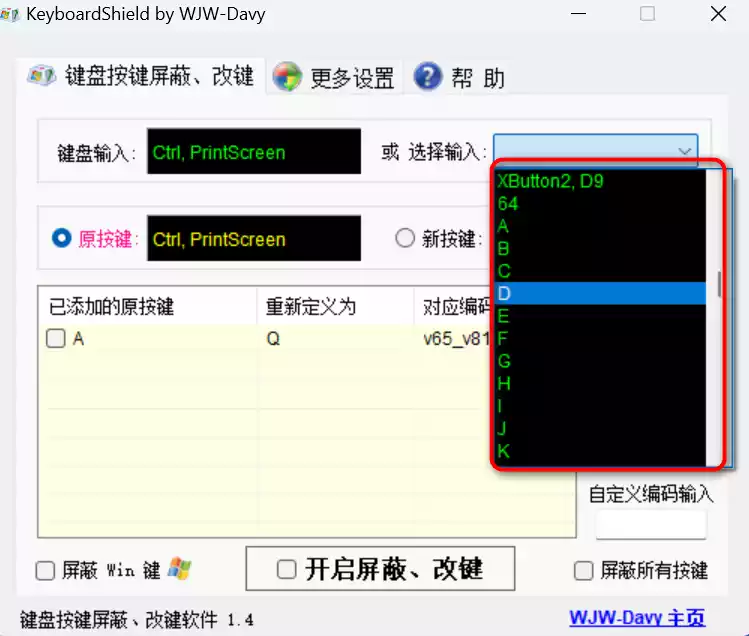Select the 原按键 radio button
This screenshot has width=749, height=636.
[62, 238]
